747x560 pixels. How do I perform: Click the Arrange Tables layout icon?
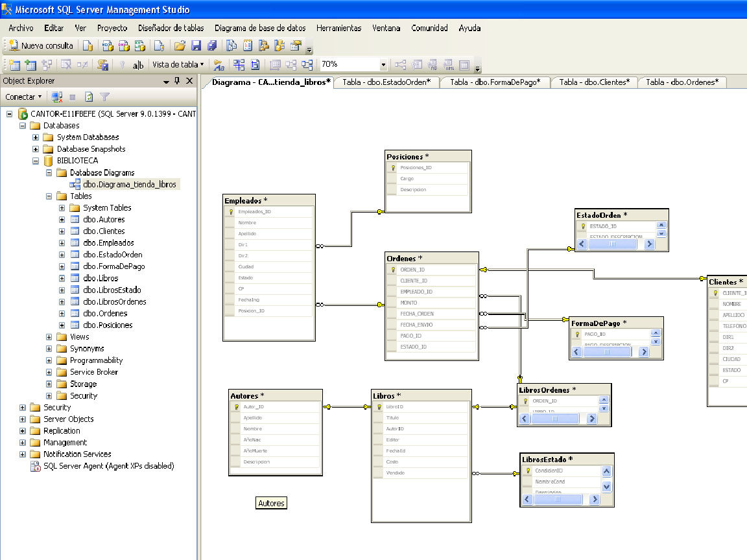(x=307, y=64)
